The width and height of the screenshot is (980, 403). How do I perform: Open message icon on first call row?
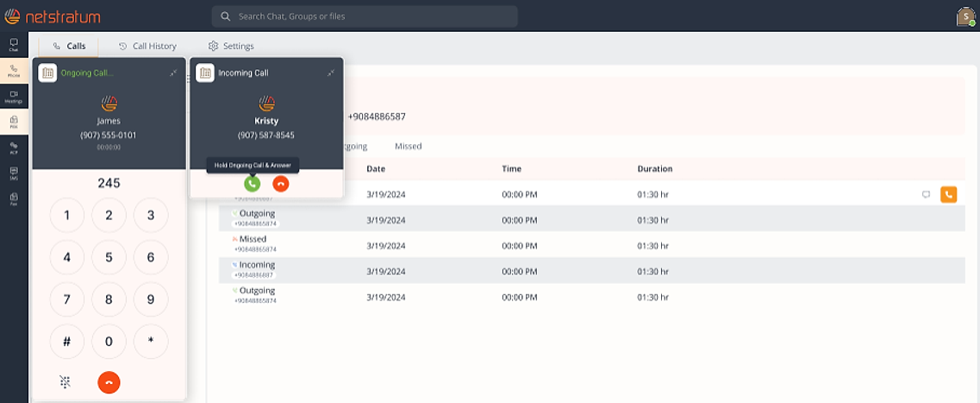tap(927, 195)
